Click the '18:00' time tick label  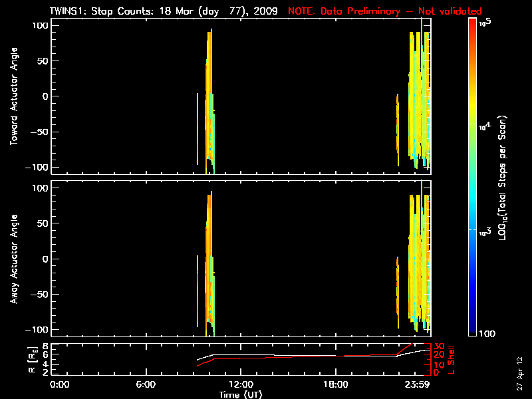coord(336,384)
